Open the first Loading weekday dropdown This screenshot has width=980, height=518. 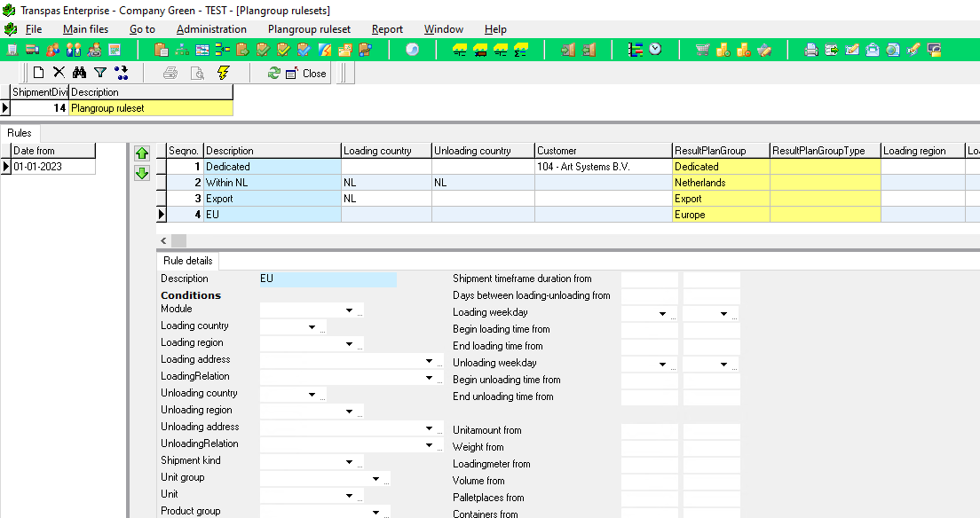click(x=662, y=314)
